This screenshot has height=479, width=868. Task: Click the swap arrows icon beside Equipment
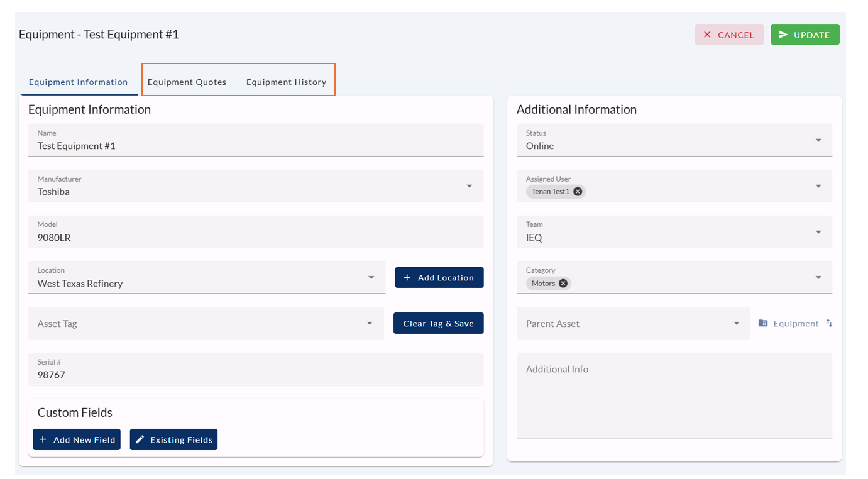(830, 323)
